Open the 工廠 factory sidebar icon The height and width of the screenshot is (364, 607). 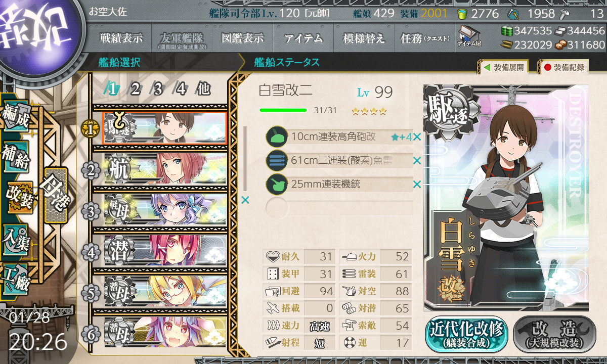pyautogui.click(x=16, y=278)
